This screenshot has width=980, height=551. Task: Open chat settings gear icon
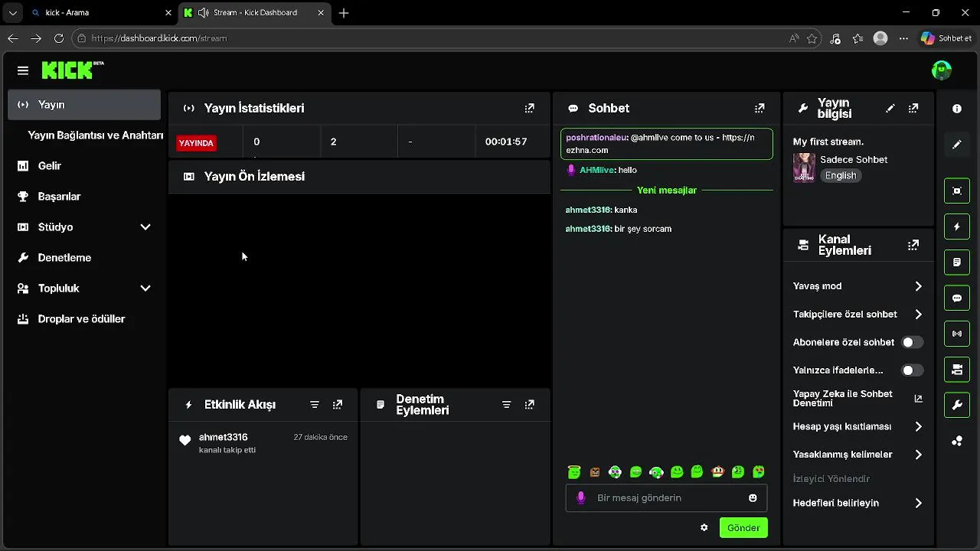(704, 527)
